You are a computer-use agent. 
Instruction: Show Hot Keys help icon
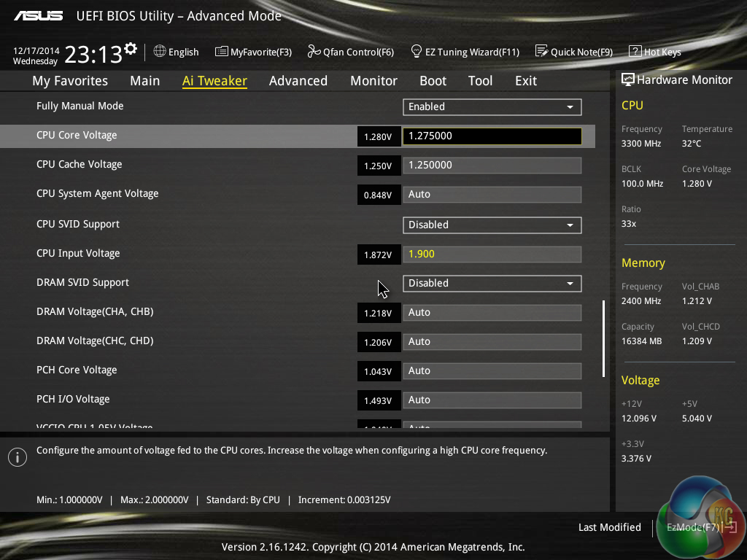635,52
